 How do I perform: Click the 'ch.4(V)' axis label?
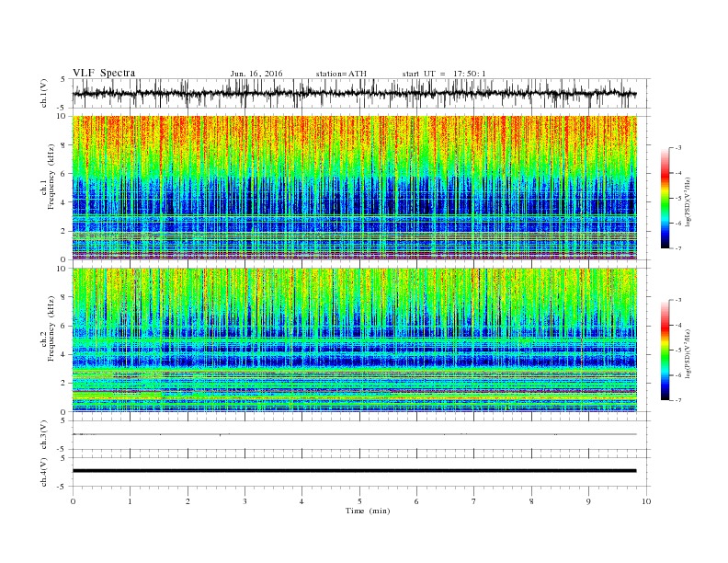click(44, 472)
